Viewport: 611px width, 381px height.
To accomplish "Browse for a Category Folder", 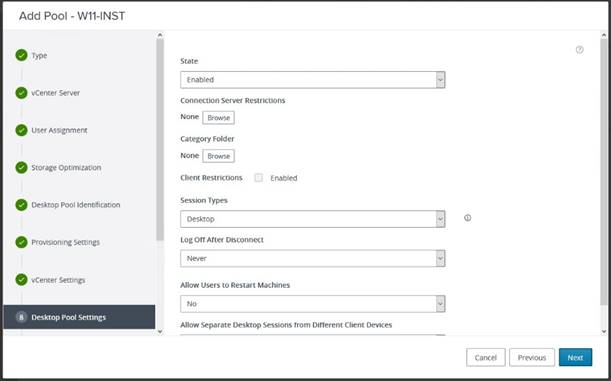I will pos(218,156).
